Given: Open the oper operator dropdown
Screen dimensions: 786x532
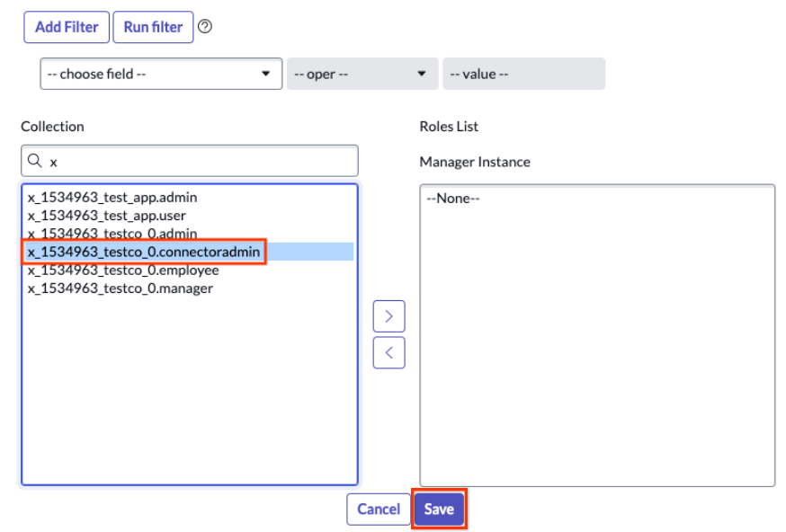Looking at the screenshot, I should click(x=362, y=74).
